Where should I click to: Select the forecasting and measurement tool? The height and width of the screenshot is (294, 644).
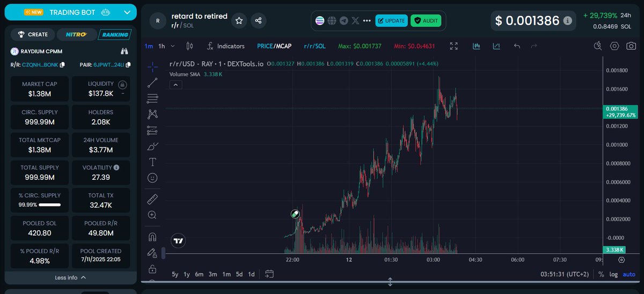coord(152,130)
